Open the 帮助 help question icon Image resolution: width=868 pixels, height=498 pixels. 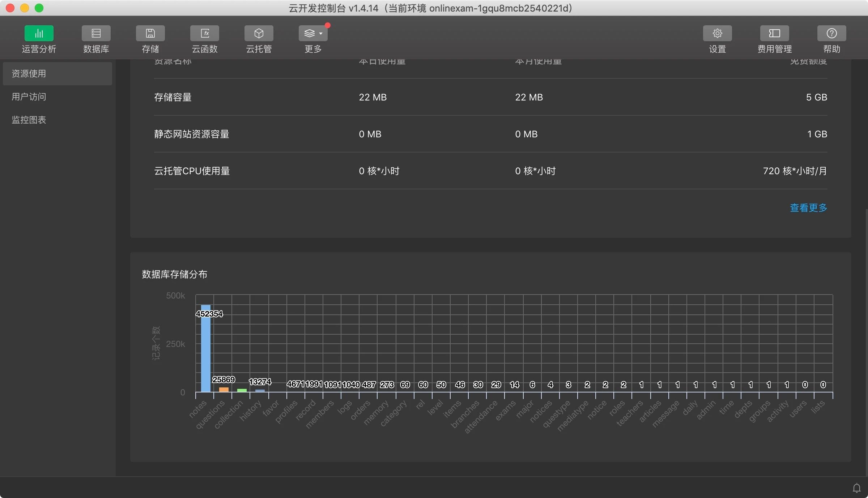click(x=831, y=33)
